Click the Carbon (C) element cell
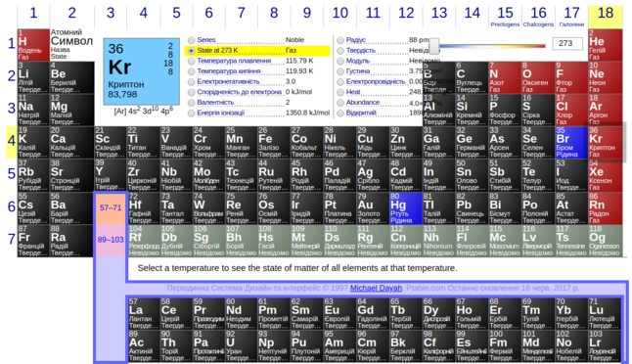 pyautogui.click(x=472, y=77)
